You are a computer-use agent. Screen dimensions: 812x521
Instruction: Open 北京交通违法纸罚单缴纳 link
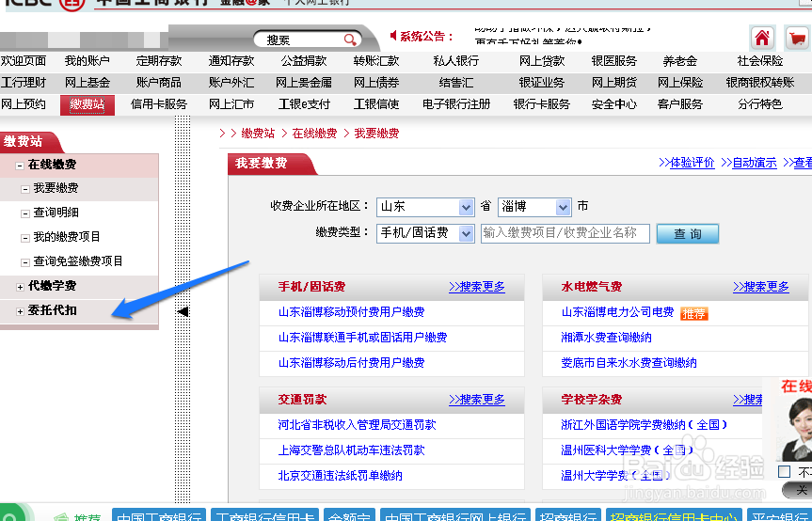pos(340,476)
